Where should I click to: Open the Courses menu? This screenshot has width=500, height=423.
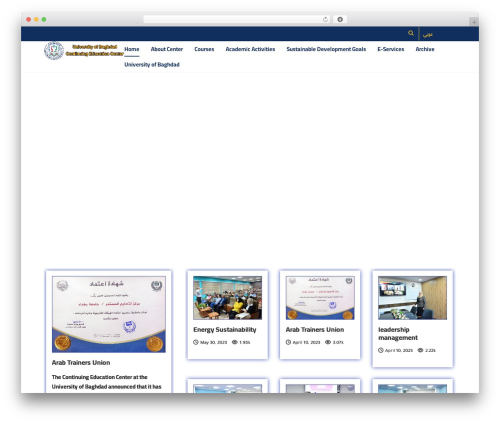click(x=204, y=49)
